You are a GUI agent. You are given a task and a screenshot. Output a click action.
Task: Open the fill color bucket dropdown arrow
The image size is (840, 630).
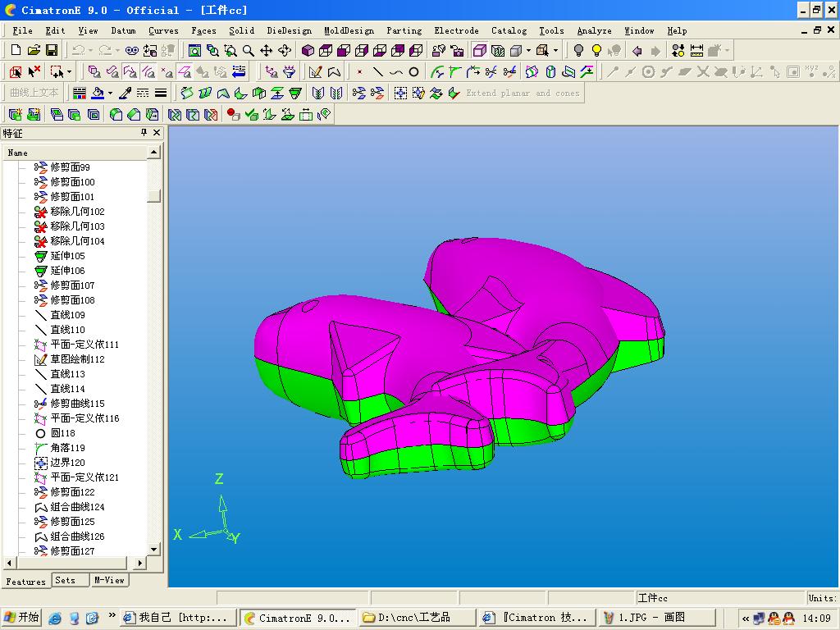tap(110, 94)
